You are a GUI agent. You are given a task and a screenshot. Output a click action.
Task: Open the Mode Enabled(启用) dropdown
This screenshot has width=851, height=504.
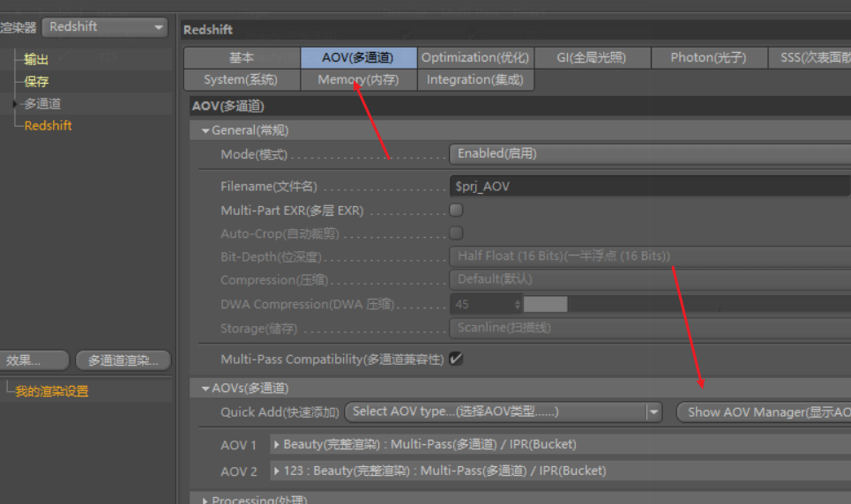pos(650,154)
